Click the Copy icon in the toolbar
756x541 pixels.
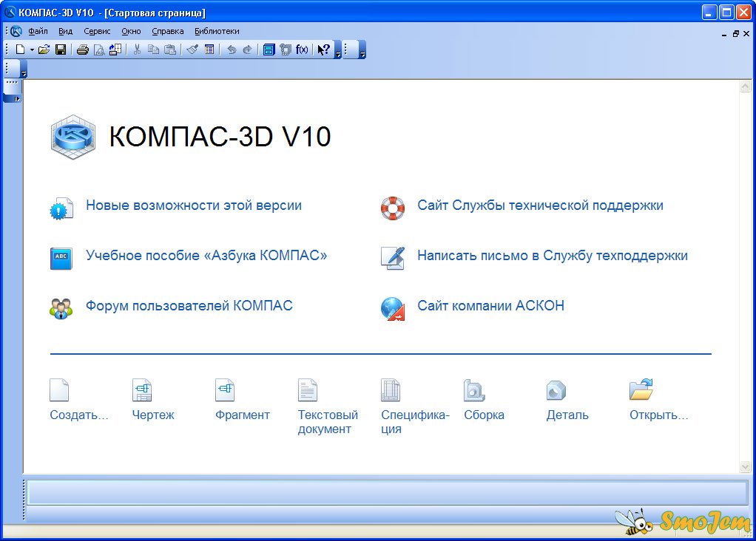click(x=153, y=49)
